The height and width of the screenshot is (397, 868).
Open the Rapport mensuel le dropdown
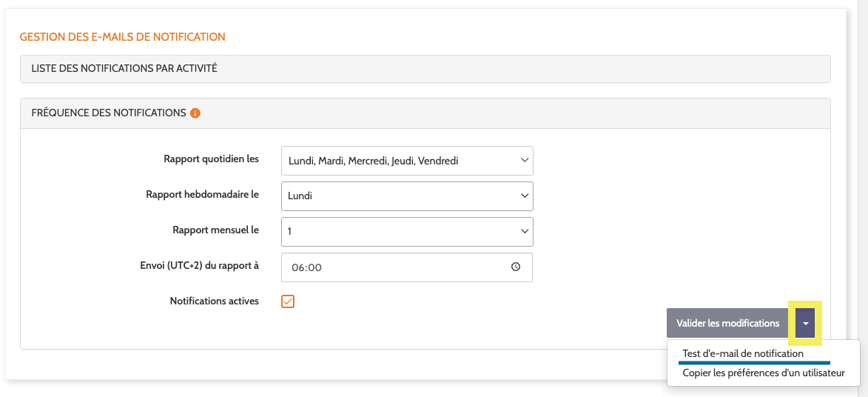click(x=407, y=232)
